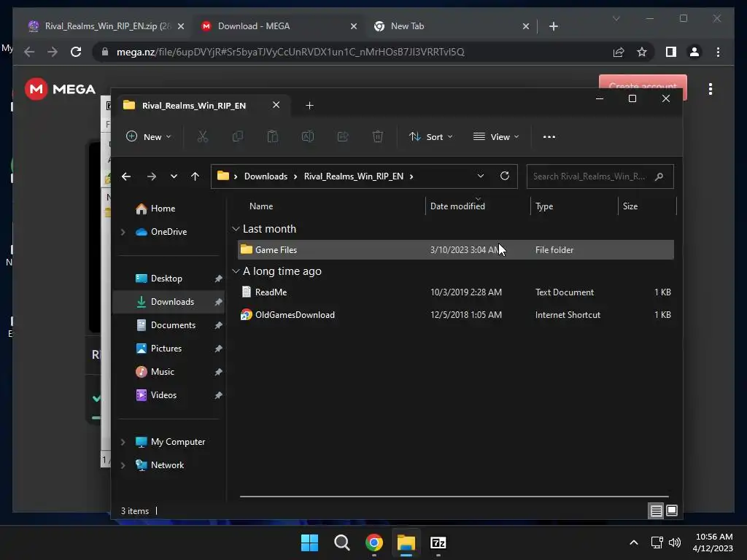This screenshot has height=560, width=747.
Task: Click Rival_Realms_Win_RIP_EN in the address breadcrumb
Action: [354, 176]
